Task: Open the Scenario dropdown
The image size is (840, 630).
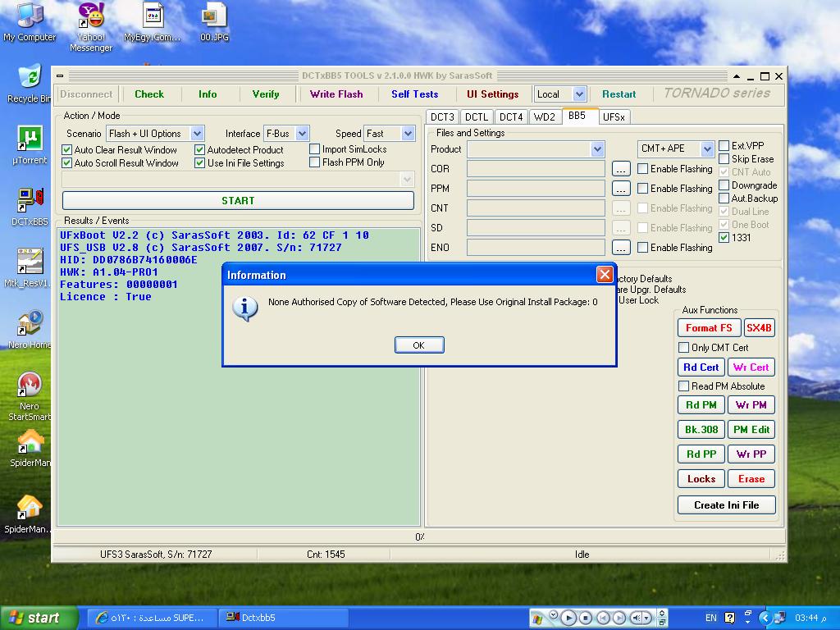Action: pyautogui.click(x=197, y=134)
